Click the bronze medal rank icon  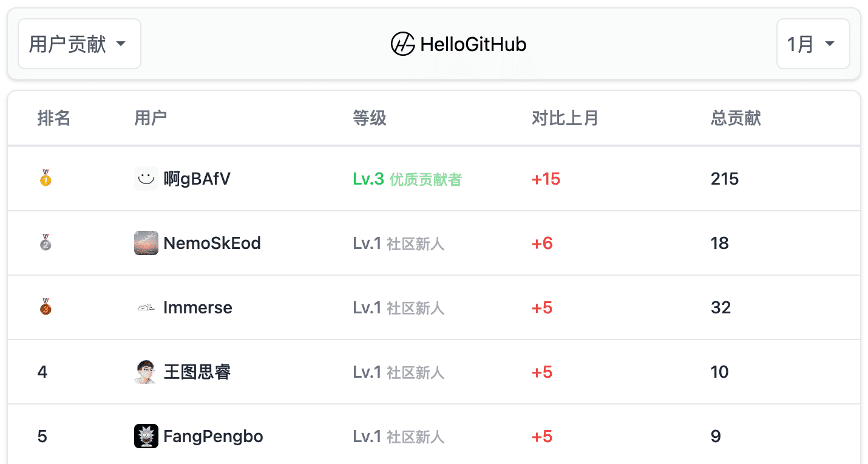pos(46,307)
